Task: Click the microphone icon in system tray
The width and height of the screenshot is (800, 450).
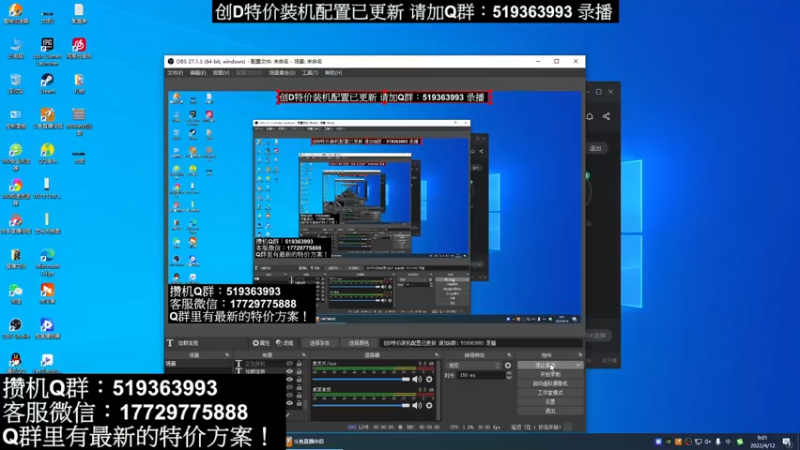Action: pyautogui.click(x=718, y=442)
